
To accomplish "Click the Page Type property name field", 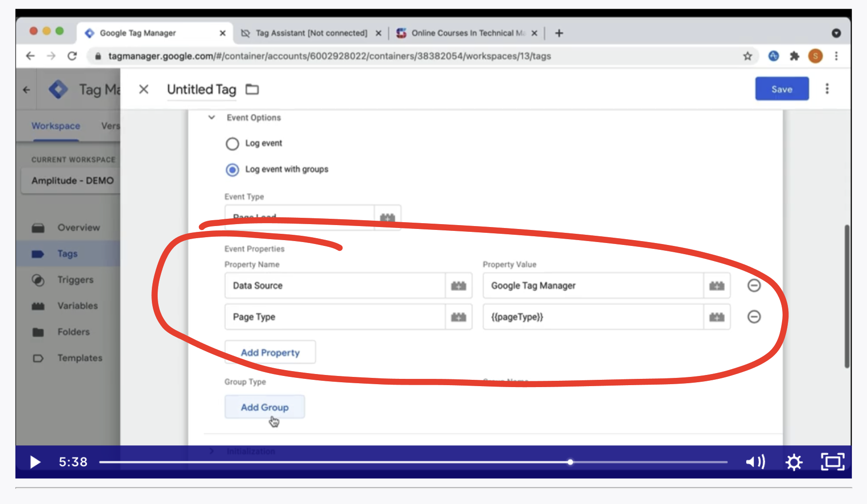I will point(335,317).
